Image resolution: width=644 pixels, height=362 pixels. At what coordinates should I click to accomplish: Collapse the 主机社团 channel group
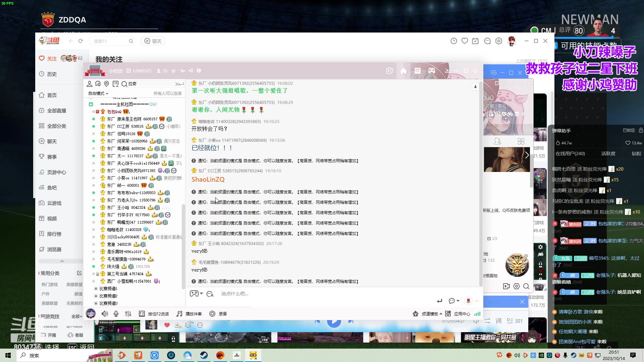tap(91, 104)
